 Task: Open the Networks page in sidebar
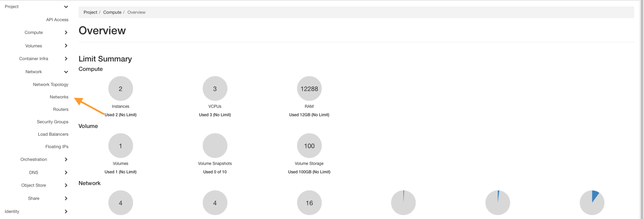[59, 97]
